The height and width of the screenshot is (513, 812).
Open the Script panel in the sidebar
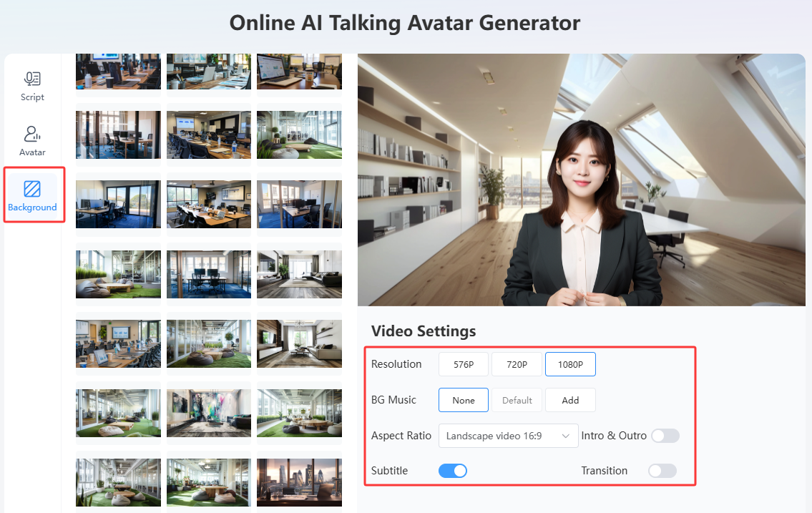[32, 84]
